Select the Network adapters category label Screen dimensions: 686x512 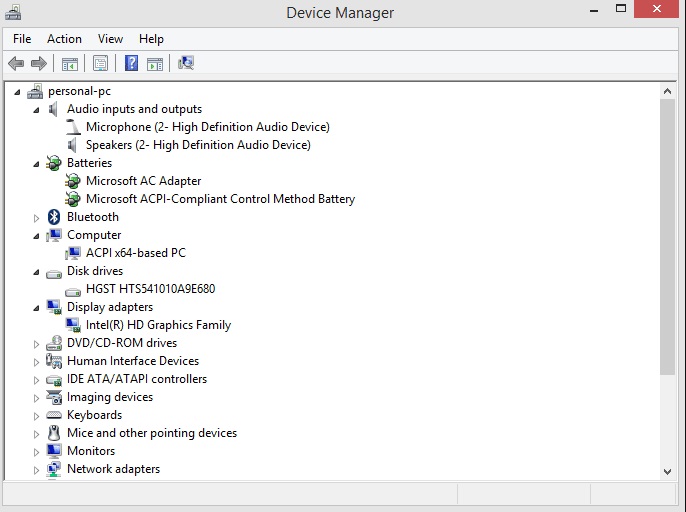pyautogui.click(x=113, y=469)
